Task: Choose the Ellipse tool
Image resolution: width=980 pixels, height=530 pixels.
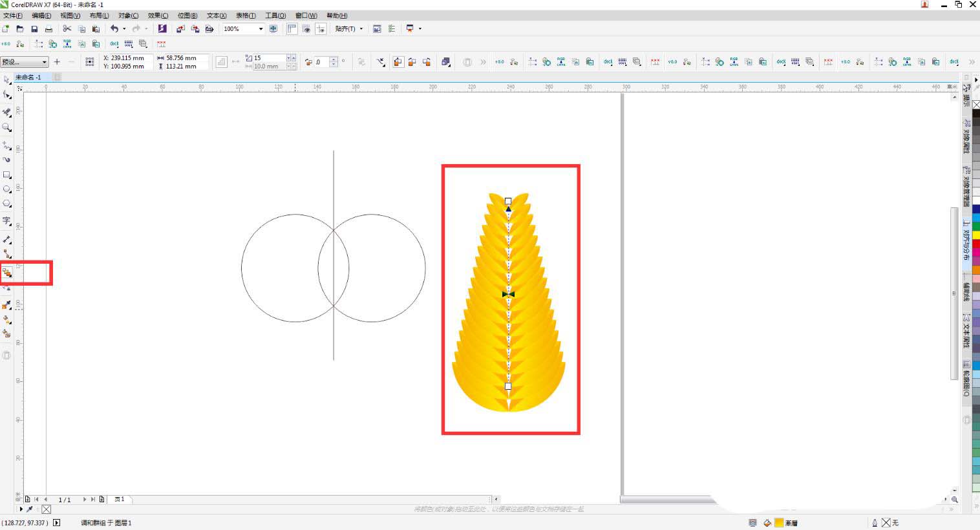Action: 7,189
